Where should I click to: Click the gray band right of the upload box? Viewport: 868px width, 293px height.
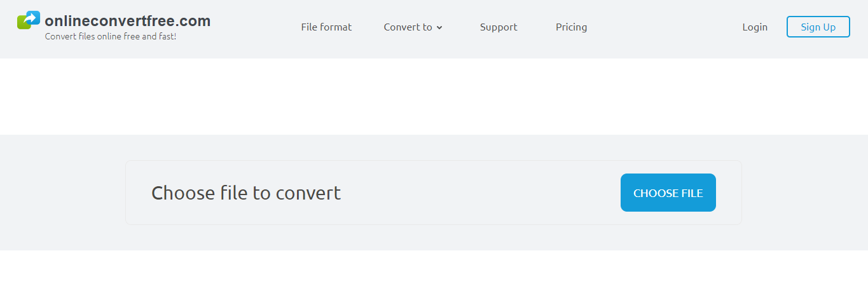tap(804, 193)
